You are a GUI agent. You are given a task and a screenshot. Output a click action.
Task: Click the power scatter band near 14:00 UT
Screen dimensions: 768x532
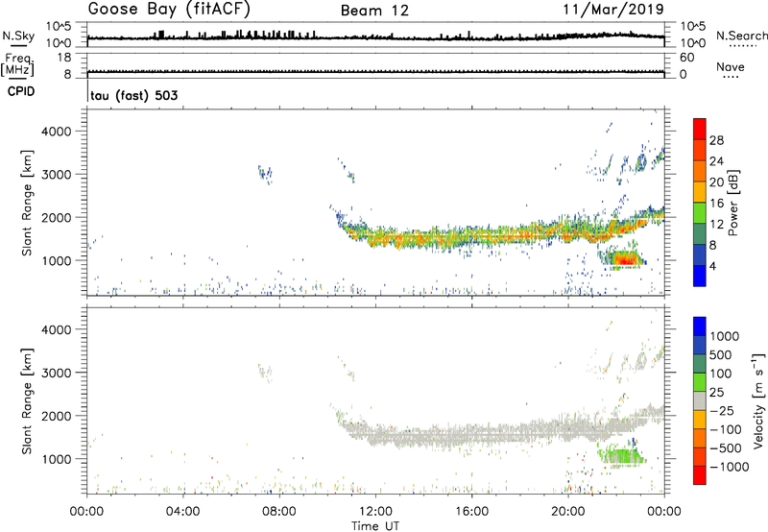coord(423,237)
